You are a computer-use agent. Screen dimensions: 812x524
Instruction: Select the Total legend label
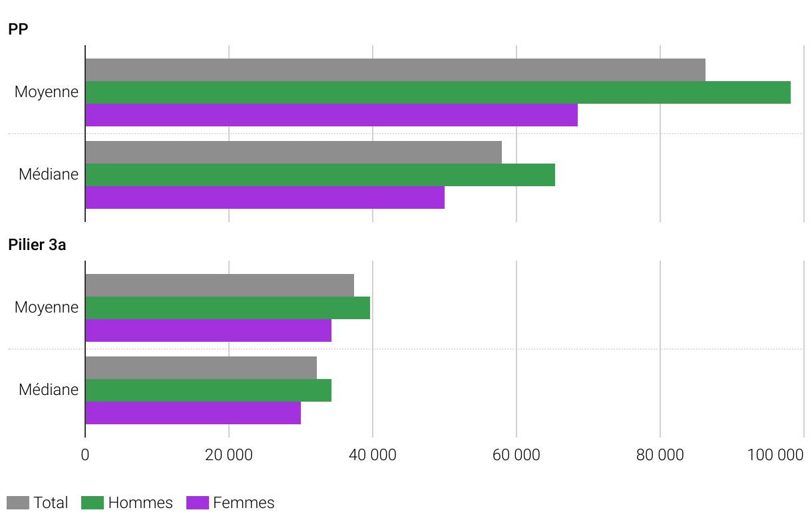click(51, 503)
